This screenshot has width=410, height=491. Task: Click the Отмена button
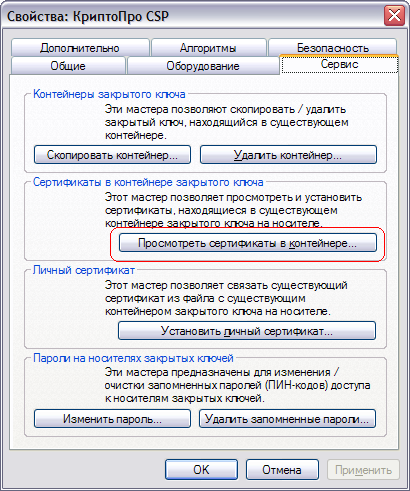click(x=282, y=470)
